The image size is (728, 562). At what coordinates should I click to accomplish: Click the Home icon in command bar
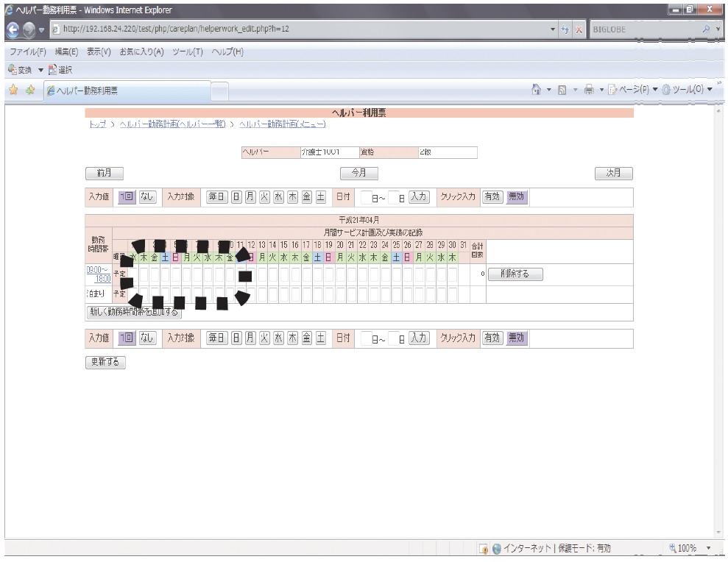click(x=537, y=90)
